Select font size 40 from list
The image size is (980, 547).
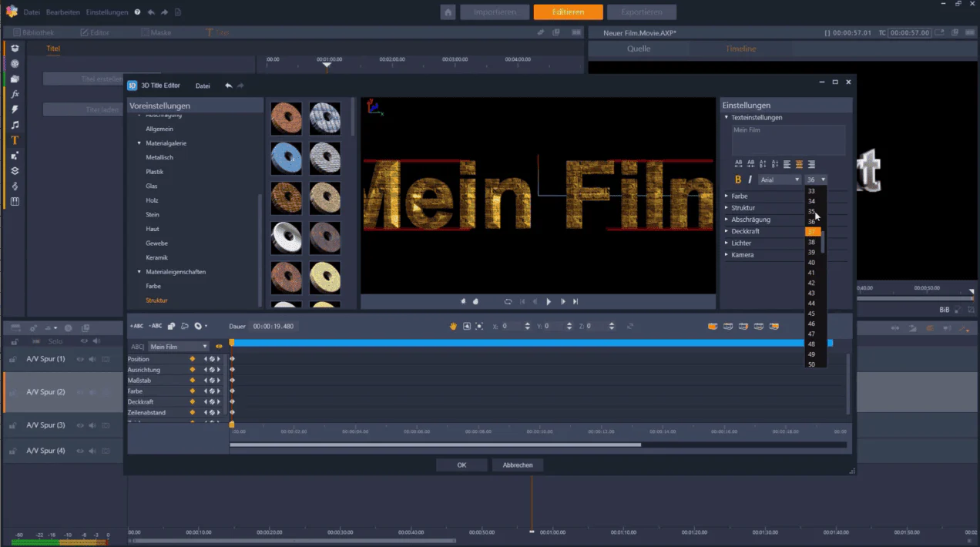pos(812,263)
